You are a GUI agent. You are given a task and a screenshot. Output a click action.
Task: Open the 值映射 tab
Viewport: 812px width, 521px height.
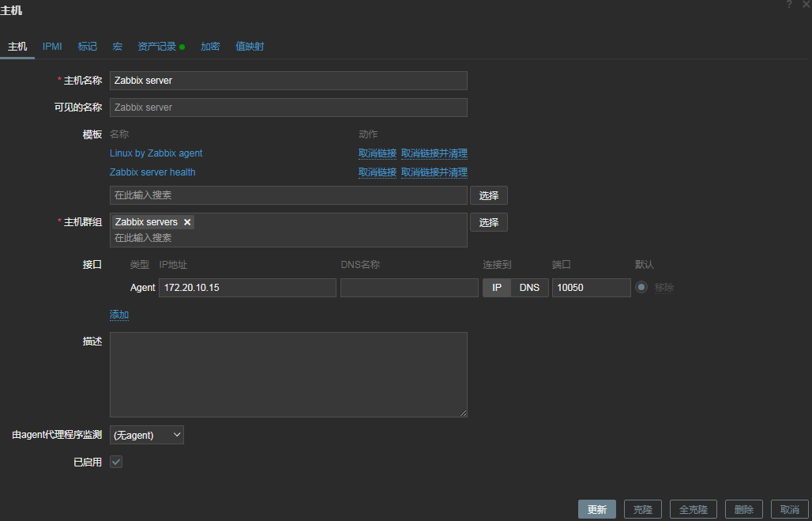pos(250,46)
